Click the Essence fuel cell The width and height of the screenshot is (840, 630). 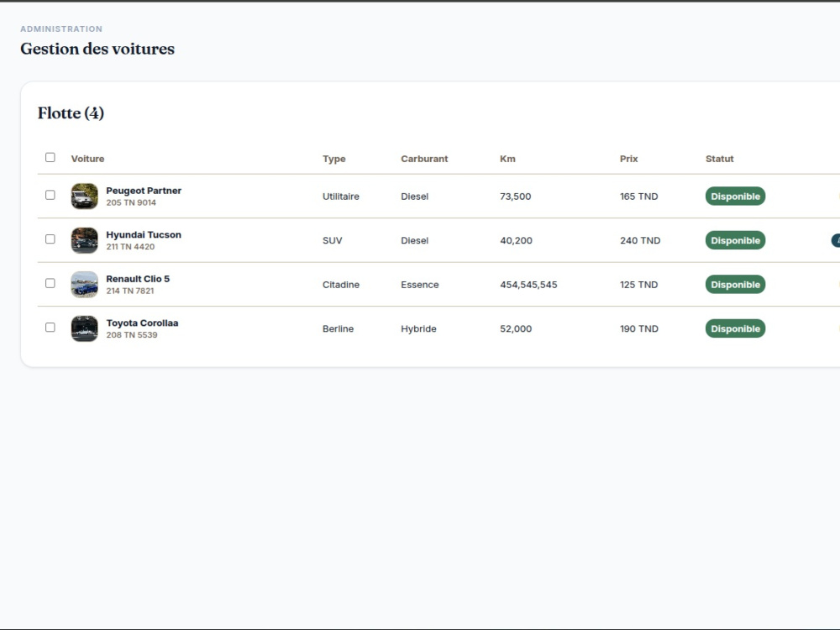point(419,285)
